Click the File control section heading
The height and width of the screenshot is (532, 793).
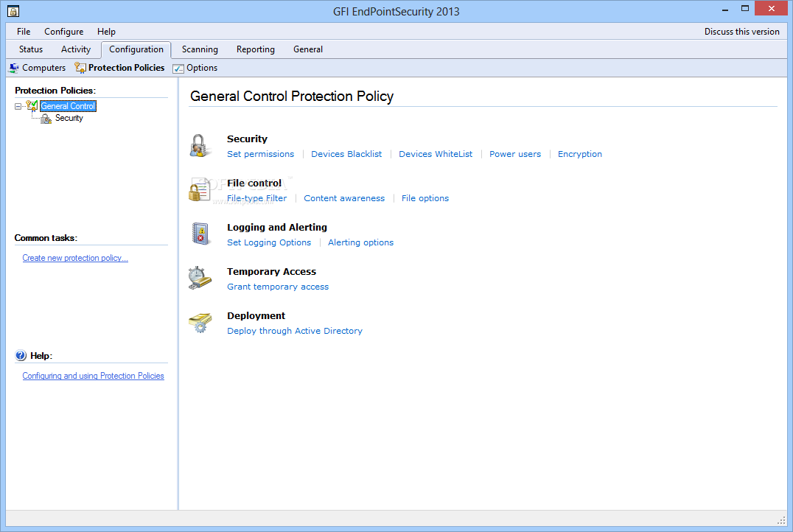254,183
